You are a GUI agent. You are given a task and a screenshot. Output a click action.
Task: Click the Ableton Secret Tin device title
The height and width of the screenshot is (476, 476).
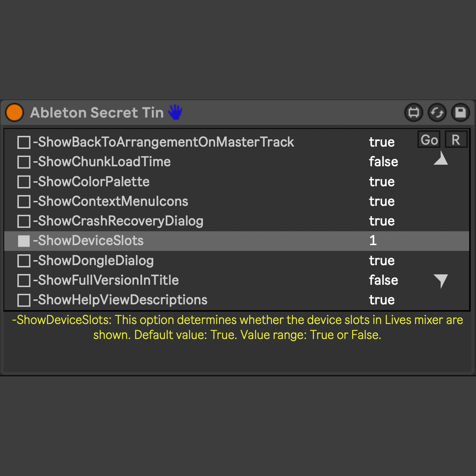point(97,113)
